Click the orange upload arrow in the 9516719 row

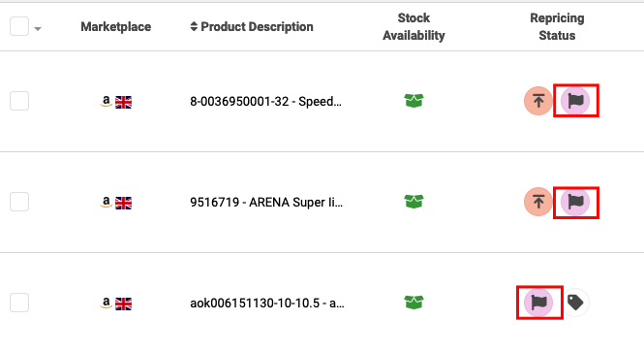[x=538, y=202]
